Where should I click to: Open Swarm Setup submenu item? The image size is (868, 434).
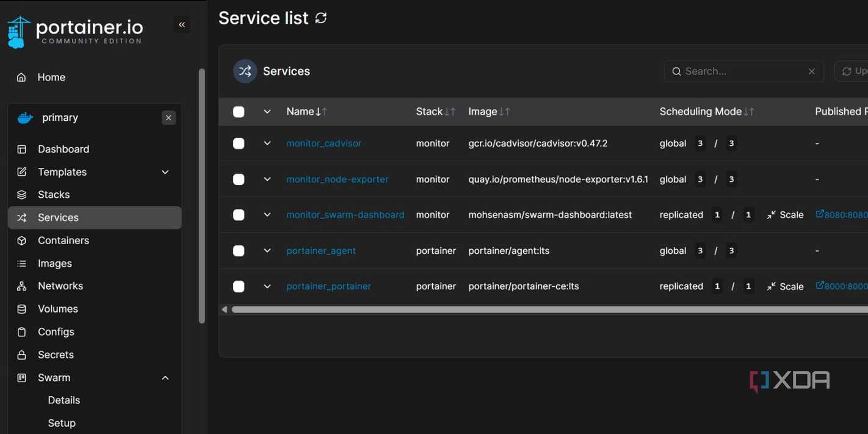62,423
